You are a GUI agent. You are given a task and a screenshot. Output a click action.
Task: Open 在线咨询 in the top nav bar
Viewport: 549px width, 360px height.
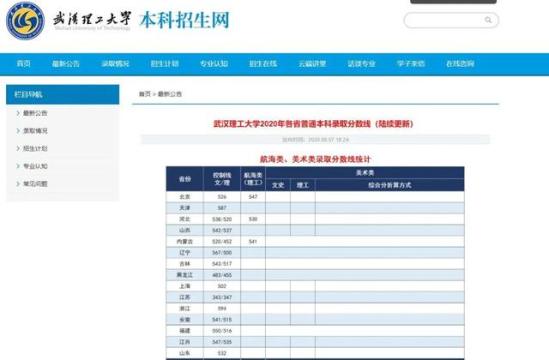(460, 63)
